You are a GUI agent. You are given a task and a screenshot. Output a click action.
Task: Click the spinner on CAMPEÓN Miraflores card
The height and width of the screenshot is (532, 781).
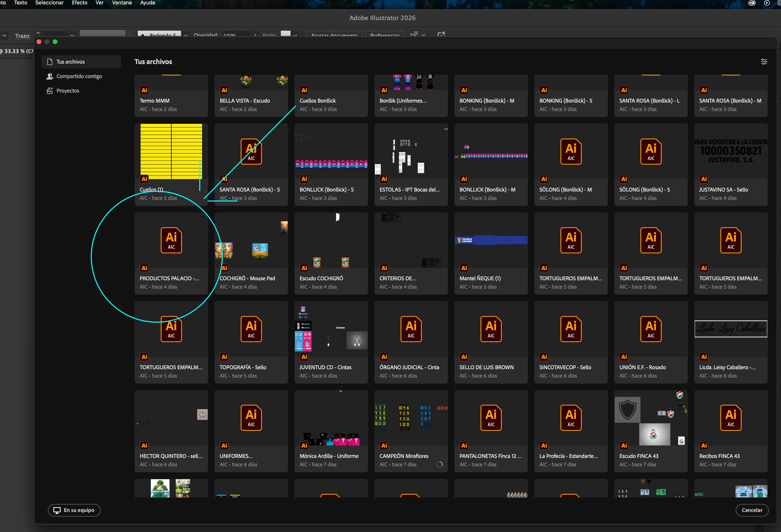[439, 465]
